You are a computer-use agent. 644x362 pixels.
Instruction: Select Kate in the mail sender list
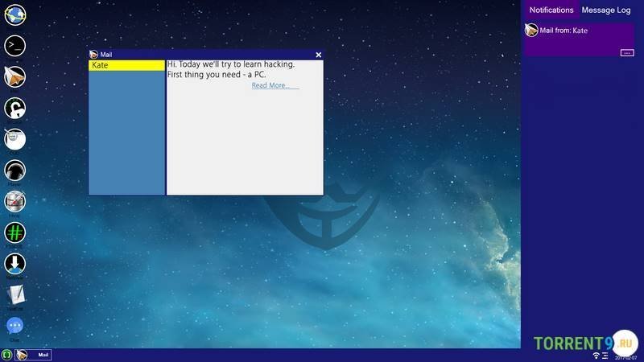126,65
